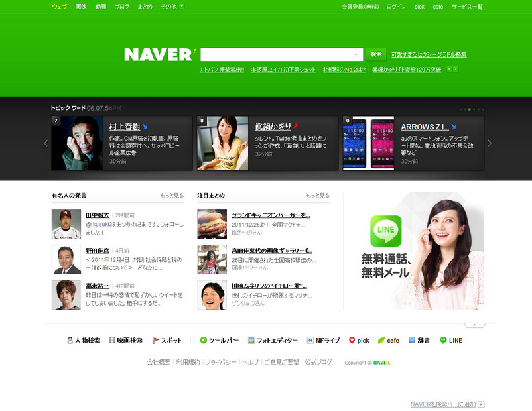
Task: Open the 村上春樹 topic title
Action: 125,127
